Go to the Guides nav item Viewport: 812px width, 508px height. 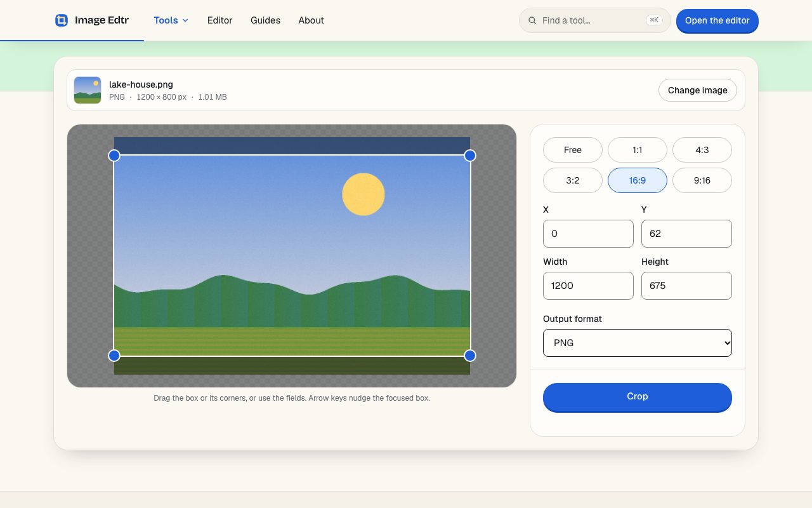(x=265, y=20)
